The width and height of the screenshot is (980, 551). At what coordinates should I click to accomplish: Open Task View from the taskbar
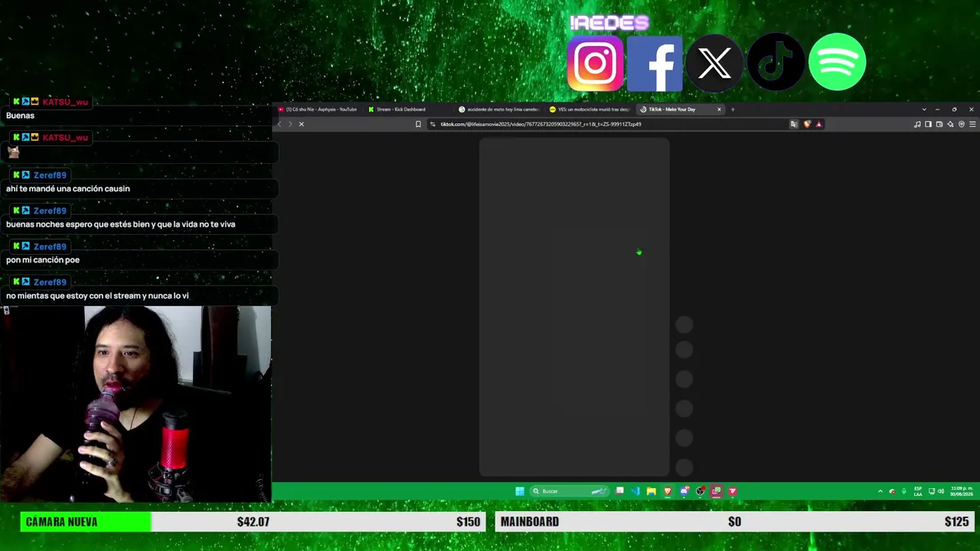tap(619, 491)
